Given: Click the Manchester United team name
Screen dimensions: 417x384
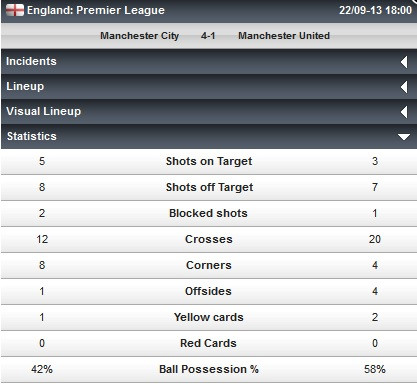Looking at the screenshot, I should (x=284, y=36).
